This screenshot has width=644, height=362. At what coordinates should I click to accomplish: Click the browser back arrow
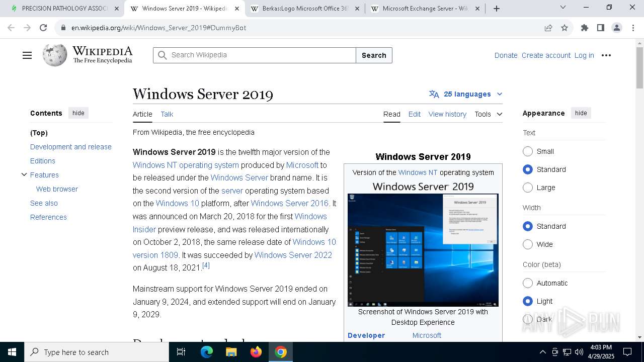coord(11,28)
